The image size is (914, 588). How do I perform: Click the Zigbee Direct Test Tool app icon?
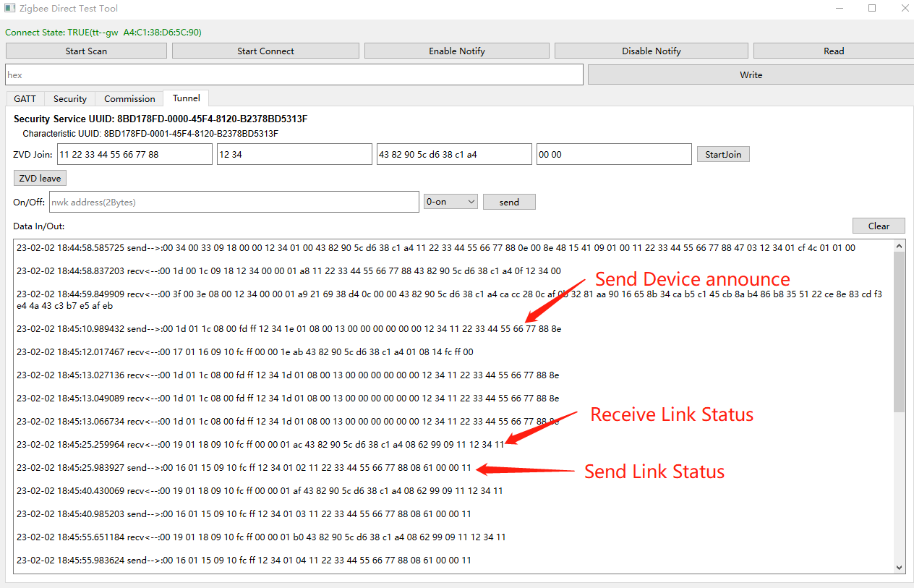coord(9,9)
